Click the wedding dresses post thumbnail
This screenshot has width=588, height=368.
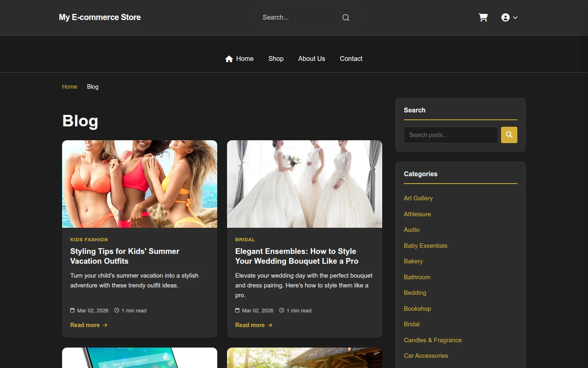[305, 184]
